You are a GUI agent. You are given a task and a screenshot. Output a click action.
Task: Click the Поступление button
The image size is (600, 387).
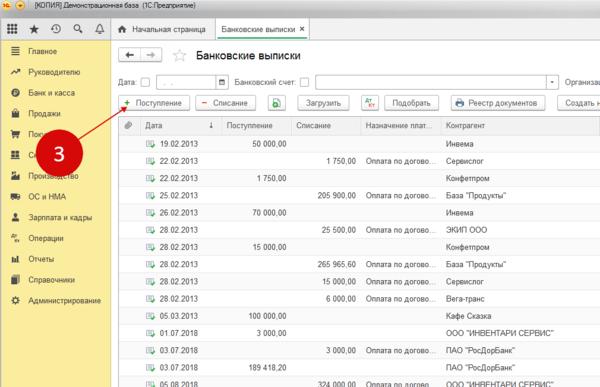(154, 103)
